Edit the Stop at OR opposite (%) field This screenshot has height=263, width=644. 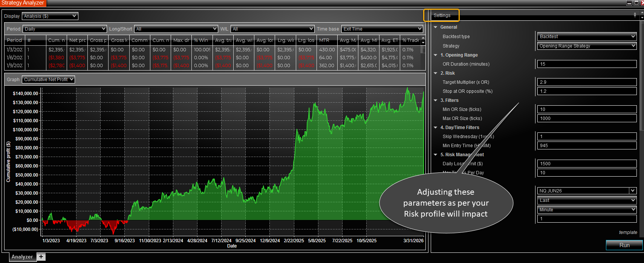point(587,91)
